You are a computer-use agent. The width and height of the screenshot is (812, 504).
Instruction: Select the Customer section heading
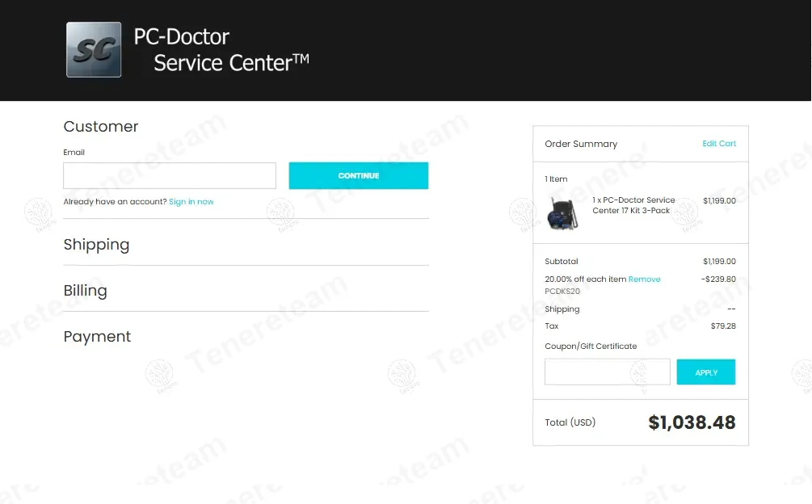(101, 127)
